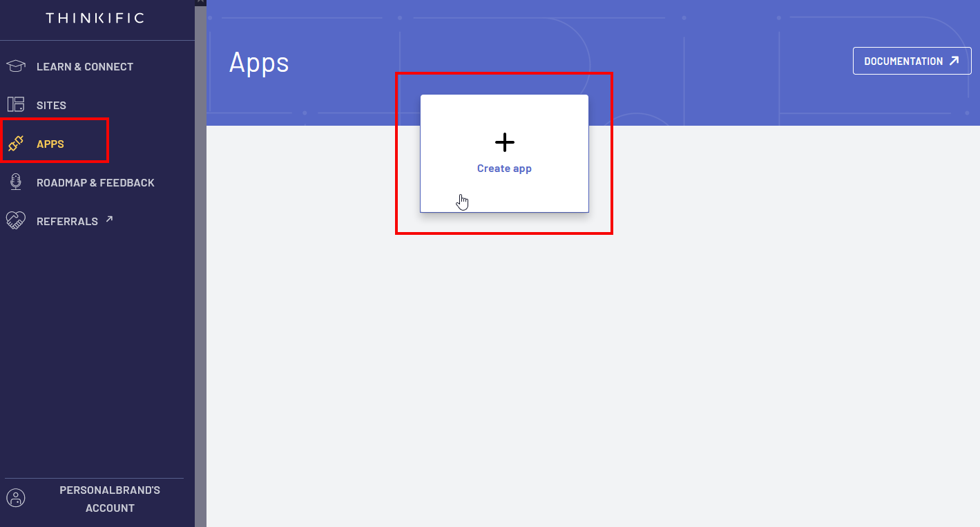Click the microphone Roadmap & Feedback icon

click(16, 182)
